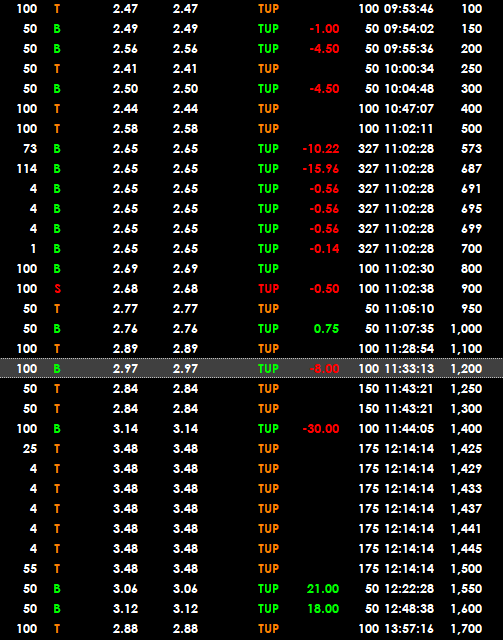Click timestamp 11:02:30
Image resolution: width=503 pixels, height=640 pixels.
tap(409, 269)
